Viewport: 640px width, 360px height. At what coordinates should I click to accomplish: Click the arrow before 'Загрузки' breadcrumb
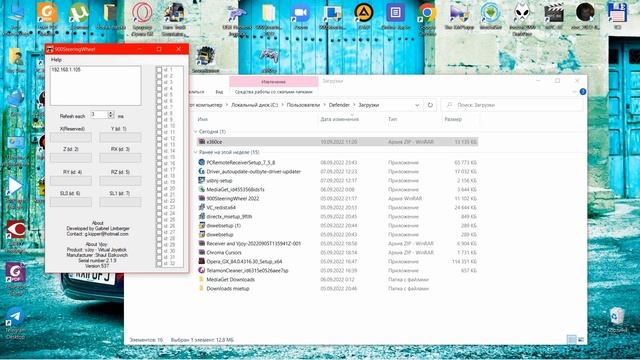(354, 105)
